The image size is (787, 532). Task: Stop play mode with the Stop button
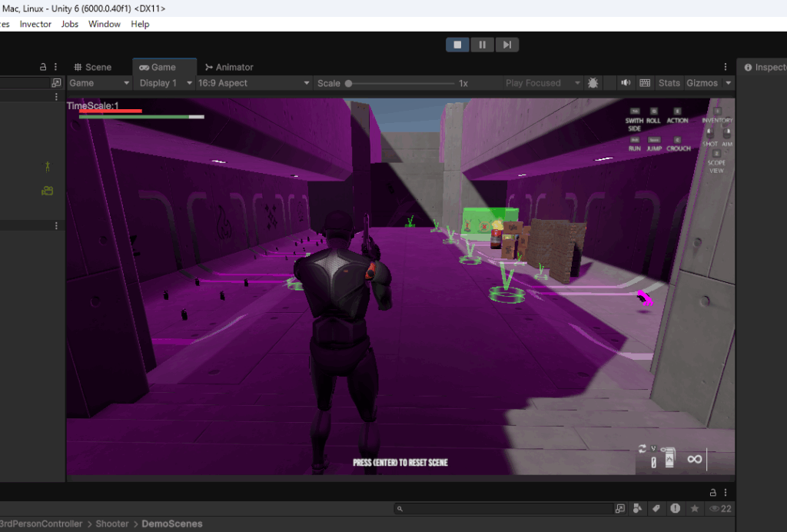457,45
